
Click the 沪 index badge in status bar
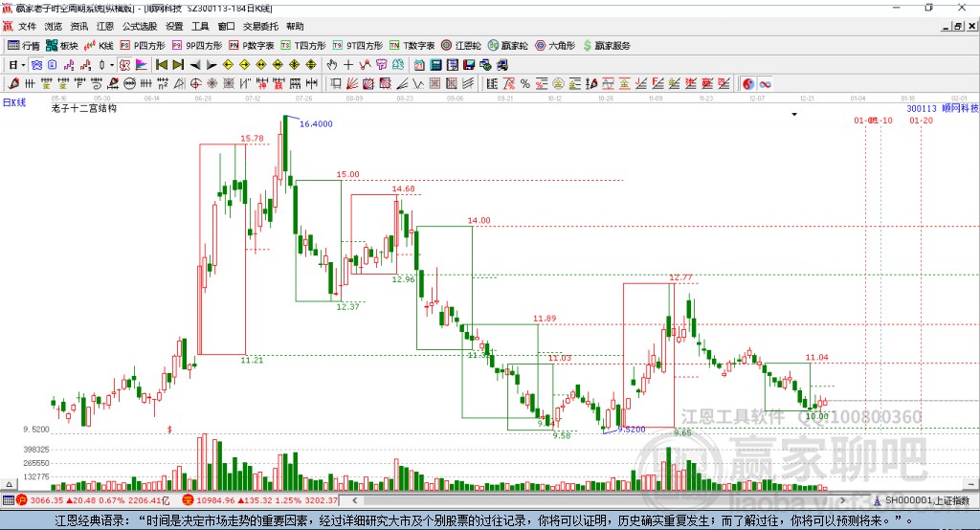click(x=22, y=500)
